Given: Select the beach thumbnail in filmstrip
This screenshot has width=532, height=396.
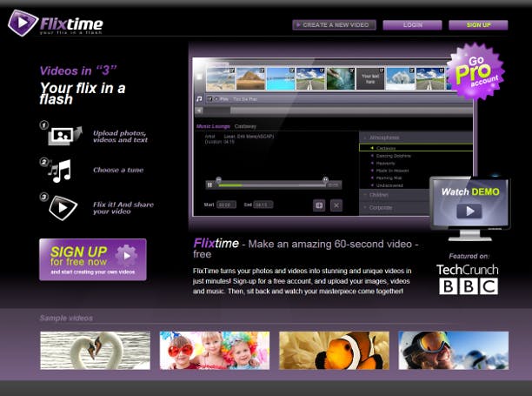Looking at the screenshot, I should [221, 79].
